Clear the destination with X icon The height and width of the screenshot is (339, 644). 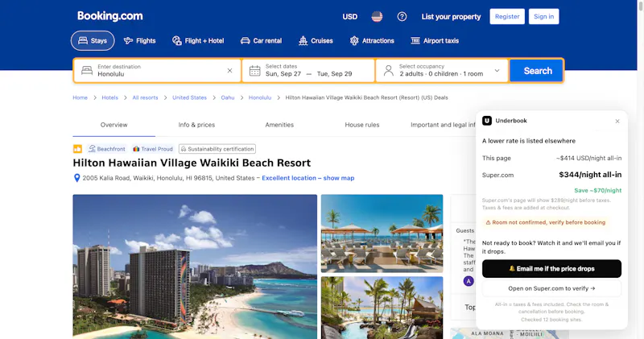tap(229, 71)
